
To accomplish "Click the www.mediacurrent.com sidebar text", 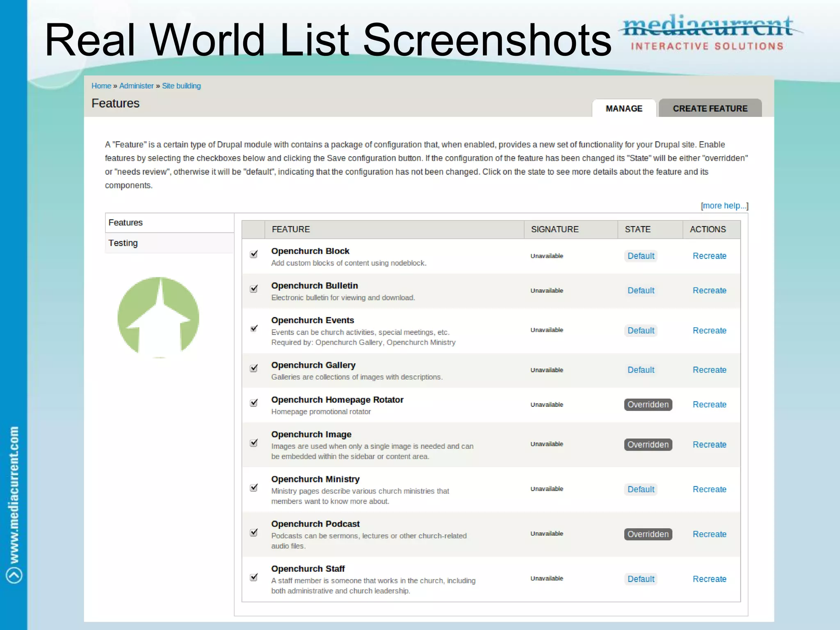I will [14, 495].
